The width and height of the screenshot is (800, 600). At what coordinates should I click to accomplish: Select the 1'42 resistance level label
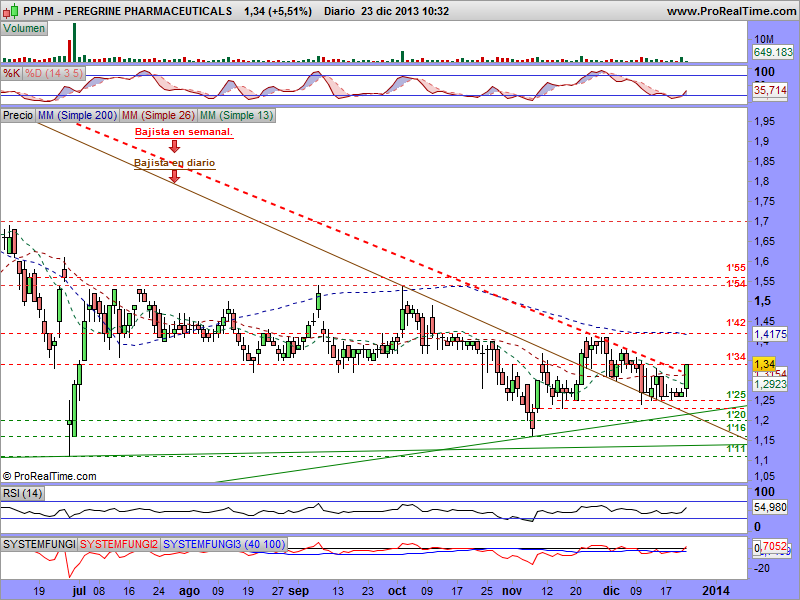click(x=736, y=322)
